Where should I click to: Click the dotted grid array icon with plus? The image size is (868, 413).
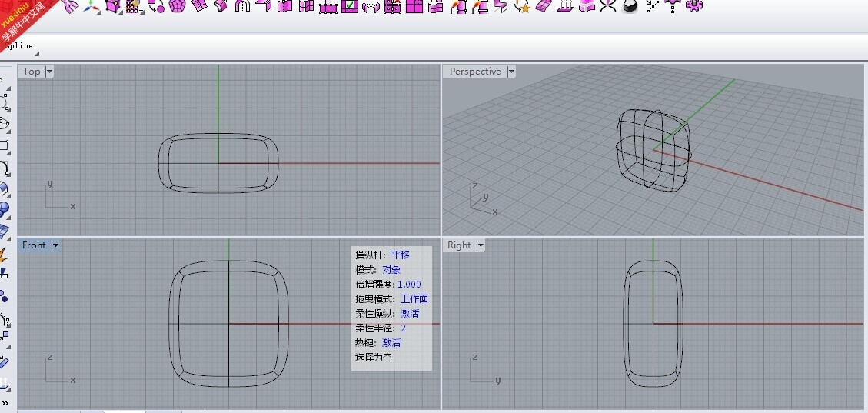tap(135, 6)
